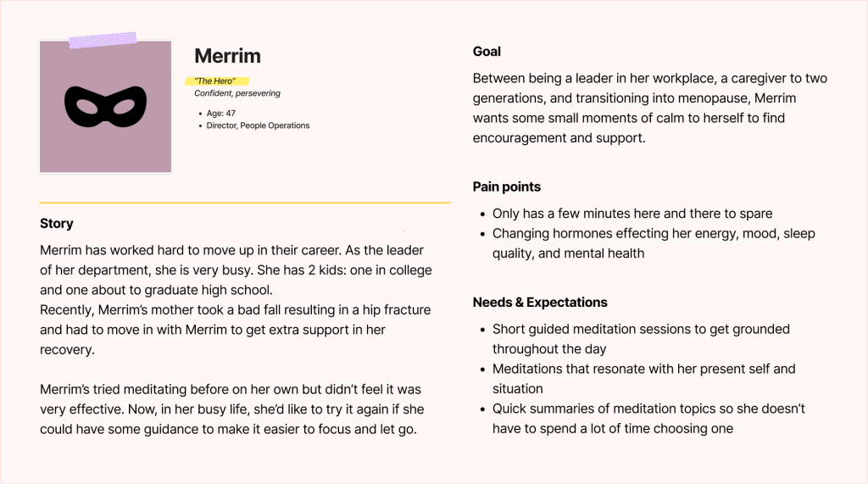Image resolution: width=868 pixels, height=484 pixels.
Task: Click the "Director, People Operations" bullet
Action: pos(258,125)
